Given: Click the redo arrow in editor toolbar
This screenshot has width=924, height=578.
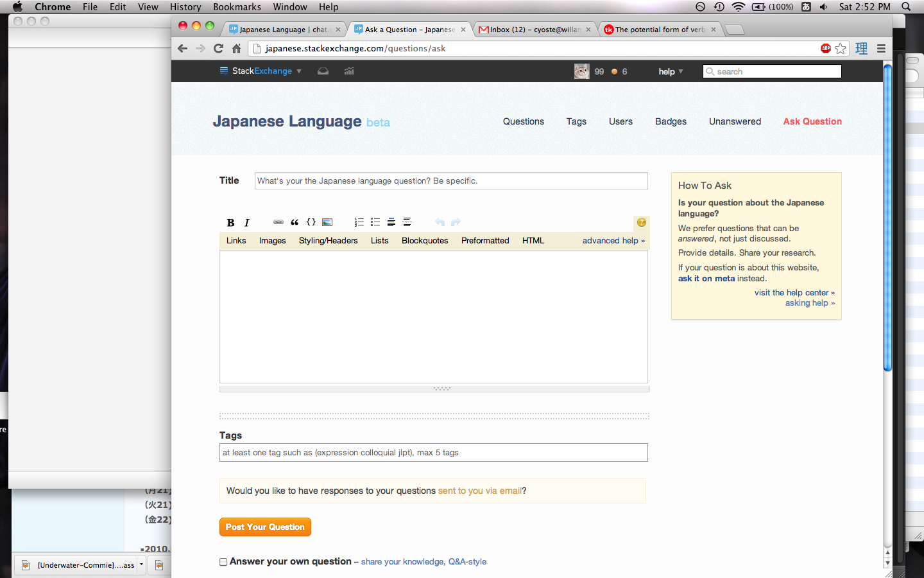Looking at the screenshot, I should tap(456, 222).
